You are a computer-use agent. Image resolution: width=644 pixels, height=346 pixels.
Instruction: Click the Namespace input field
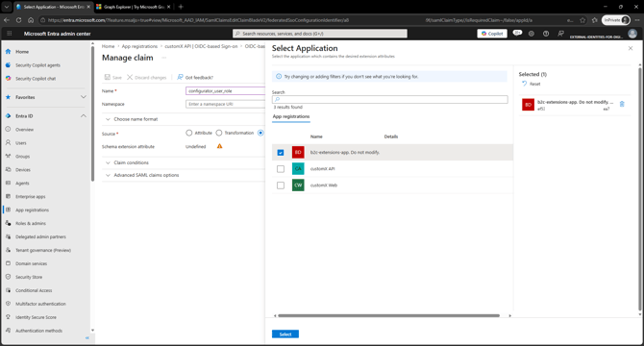pos(226,104)
